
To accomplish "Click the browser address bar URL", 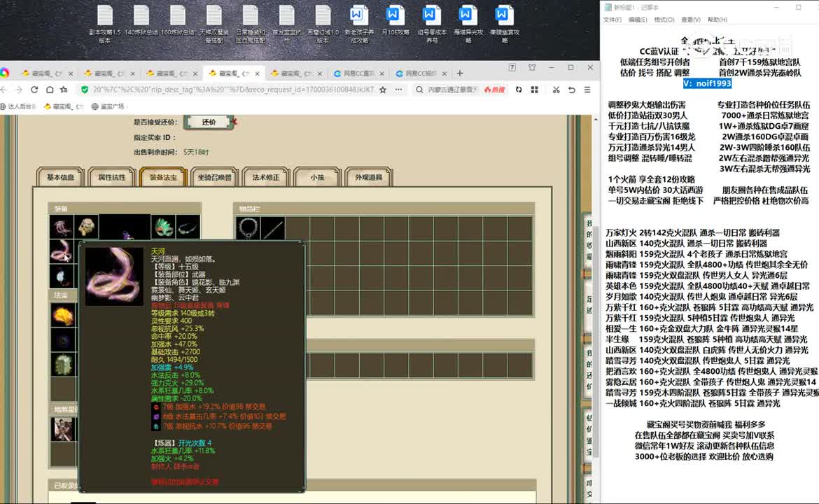I will (233, 90).
